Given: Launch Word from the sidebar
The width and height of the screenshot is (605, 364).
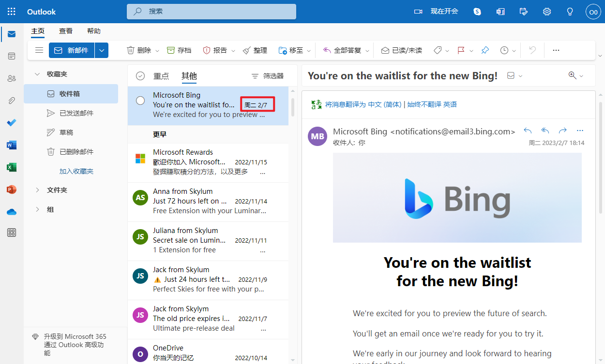Looking at the screenshot, I should tap(12, 145).
